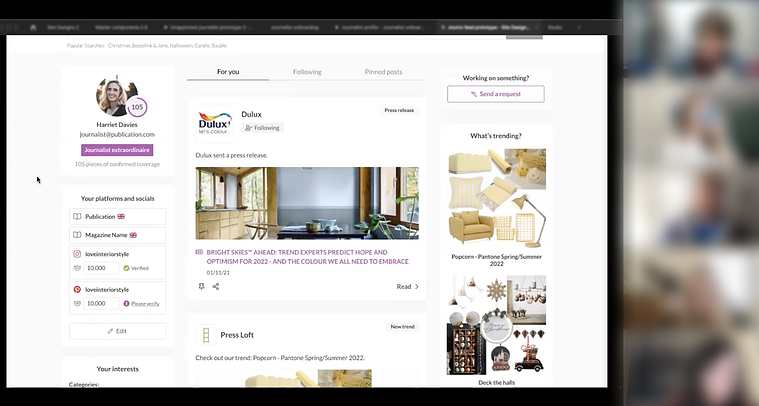
Task: Click the Instagram icon beside loveinteriorstyle
Action: (77, 254)
